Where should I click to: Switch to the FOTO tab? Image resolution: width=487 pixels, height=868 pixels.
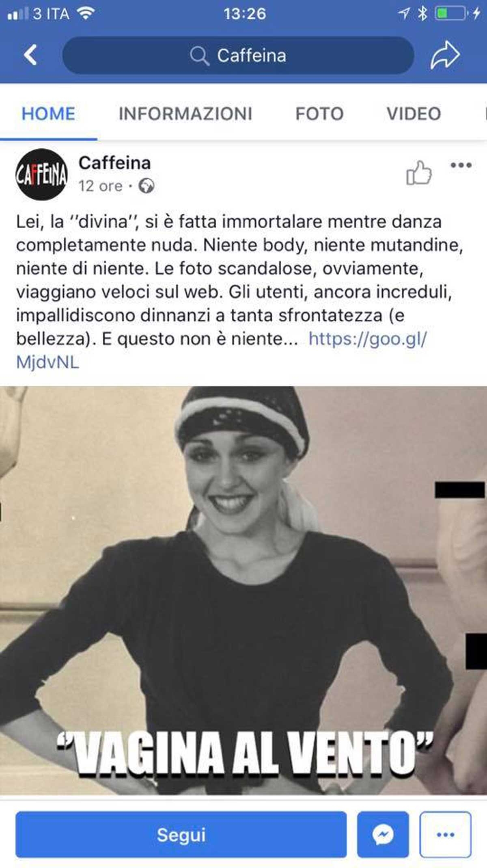click(x=319, y=114)
